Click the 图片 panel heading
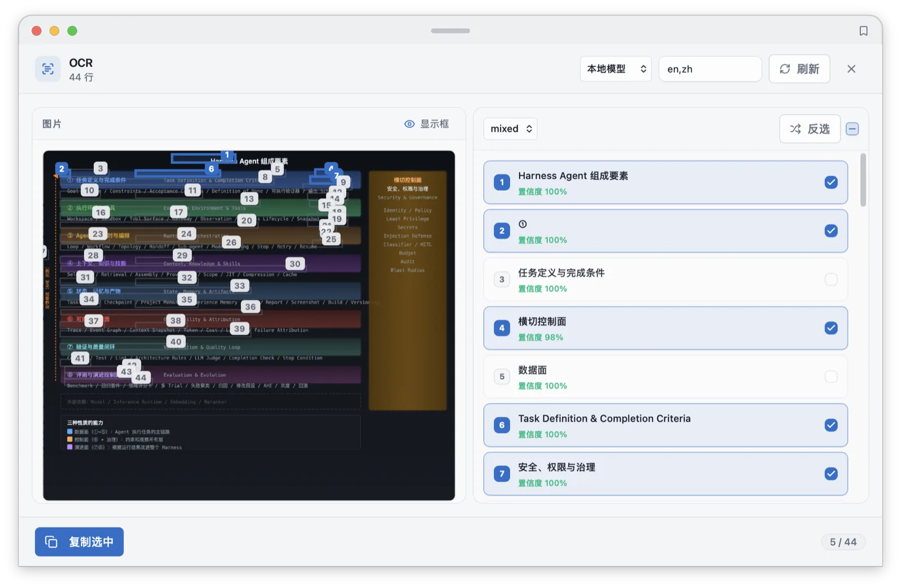 click(x=52, y=124)
